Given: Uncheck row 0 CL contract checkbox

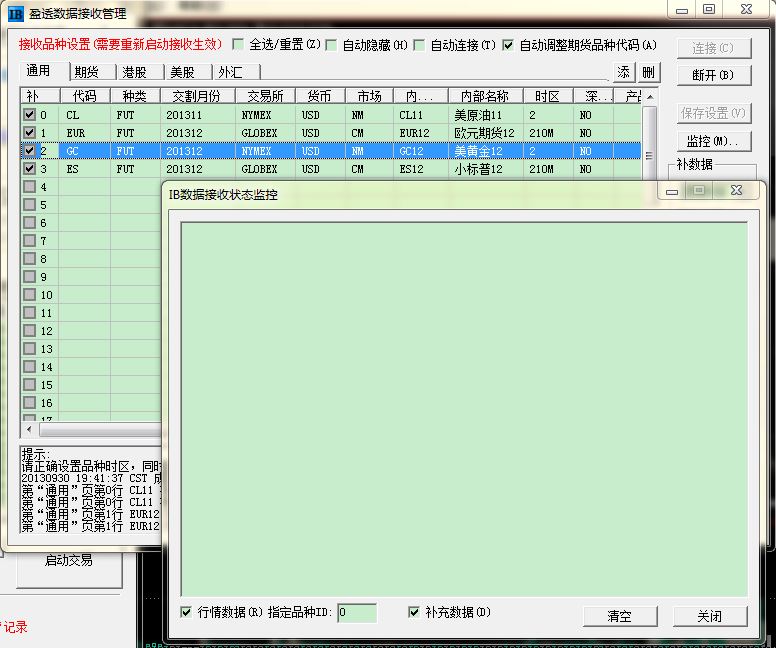Looking at the screenshot, I should click(29, 115).
